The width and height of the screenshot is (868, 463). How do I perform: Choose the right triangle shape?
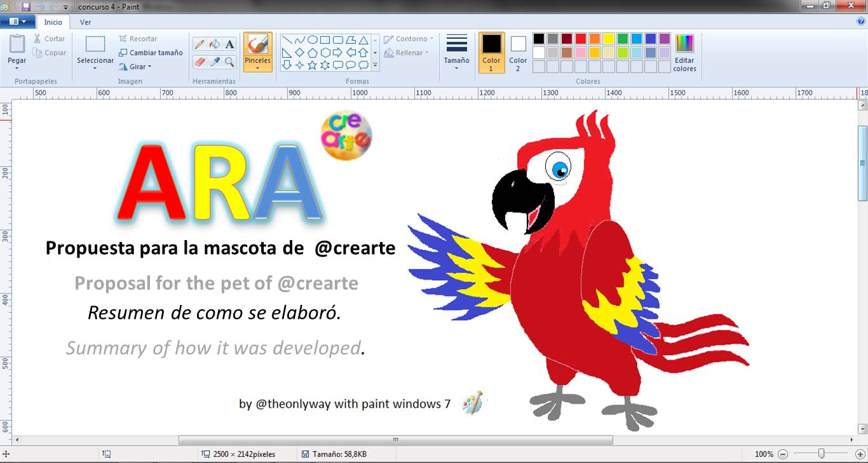(x=287, y=52)
